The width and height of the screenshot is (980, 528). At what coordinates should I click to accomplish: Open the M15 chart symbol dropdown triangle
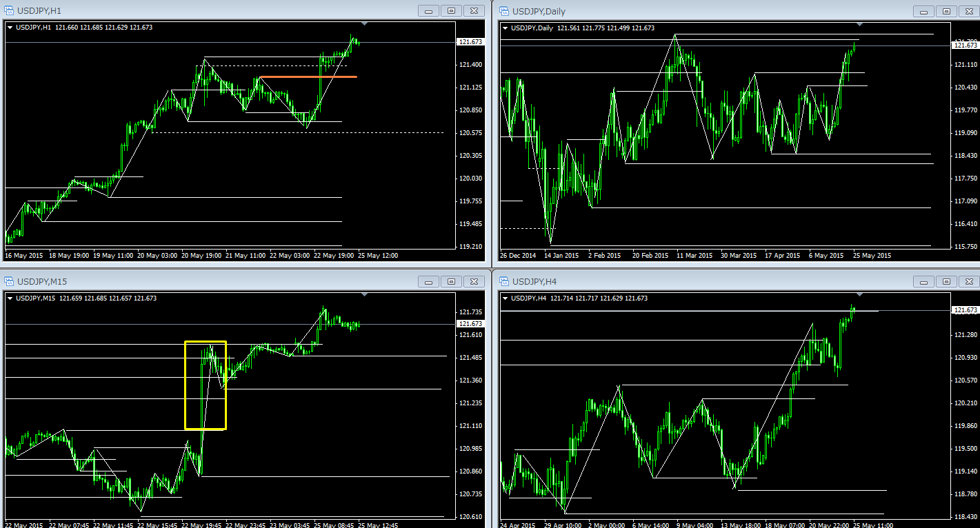(10, 298)
